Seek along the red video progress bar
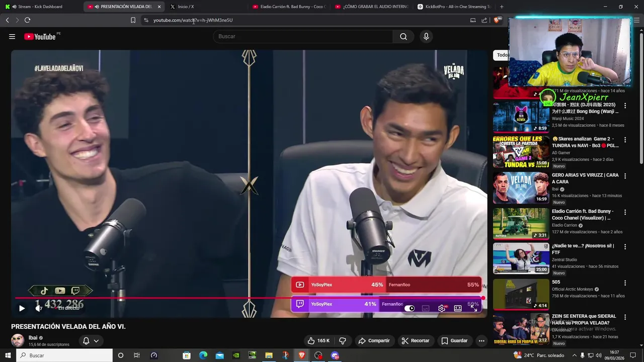 tap(249, 298)
